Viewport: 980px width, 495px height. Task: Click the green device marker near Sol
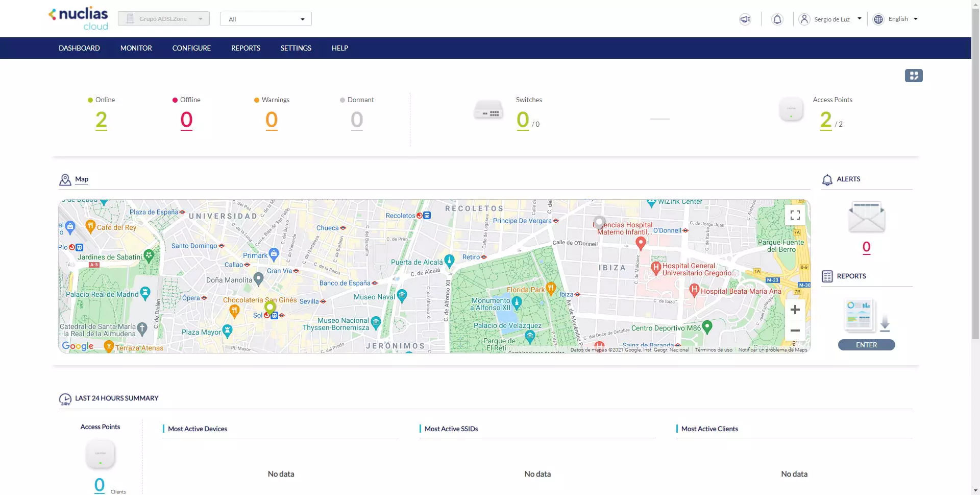270,307
